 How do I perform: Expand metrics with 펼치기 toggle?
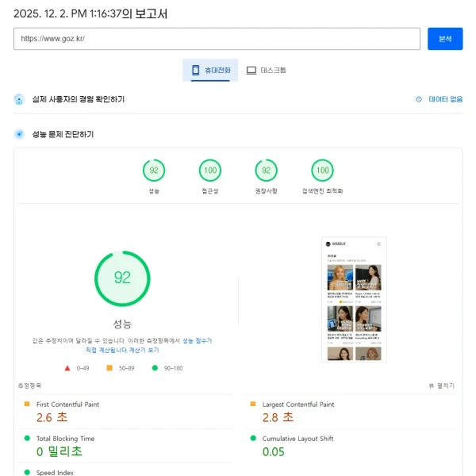coord(441,386)
